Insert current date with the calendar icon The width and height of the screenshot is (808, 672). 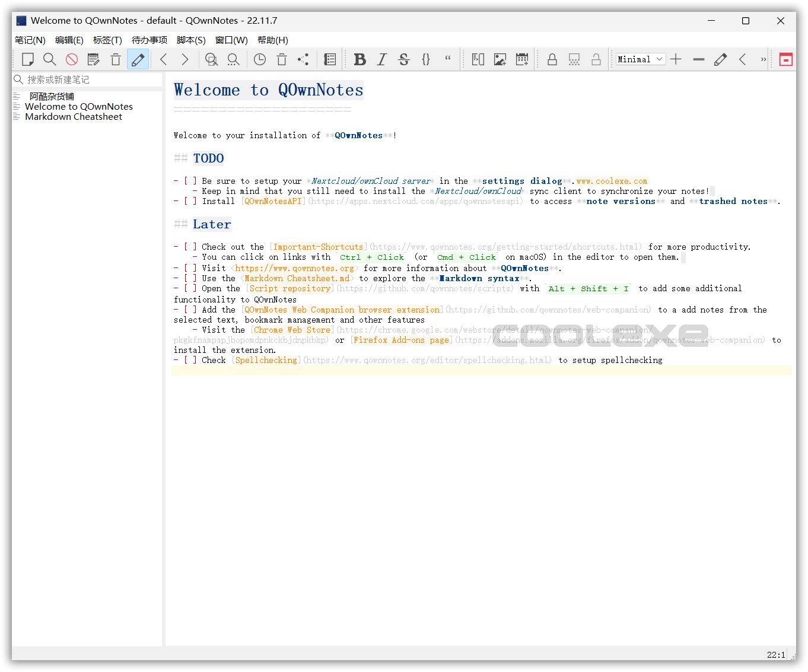point(522,59)
